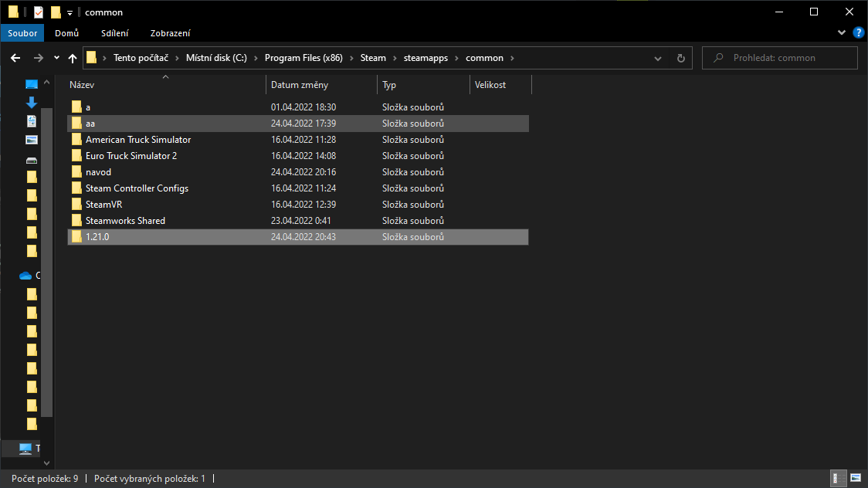Navigate to 'Program Files (x86)' breadcrumb
Screen dimensions: 868x488
303,58
